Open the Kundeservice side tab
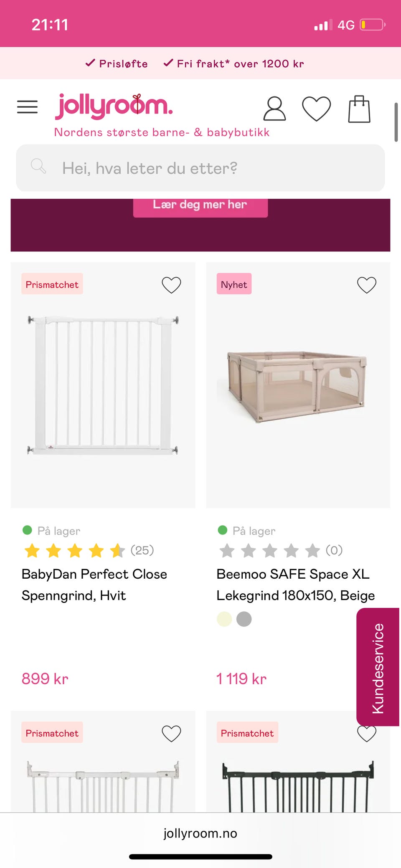This screenshot has width=401, height=868. pyautogui.click(x=378, y=667)
